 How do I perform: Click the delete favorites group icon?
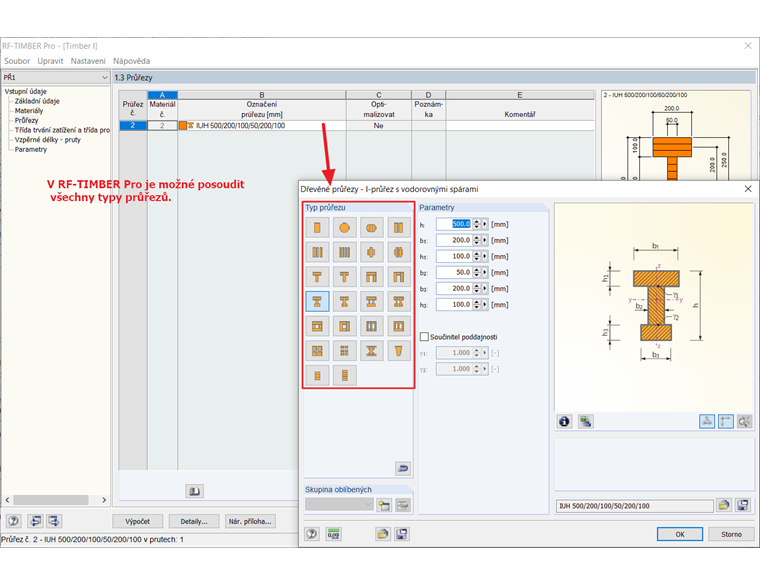[403, 506]
